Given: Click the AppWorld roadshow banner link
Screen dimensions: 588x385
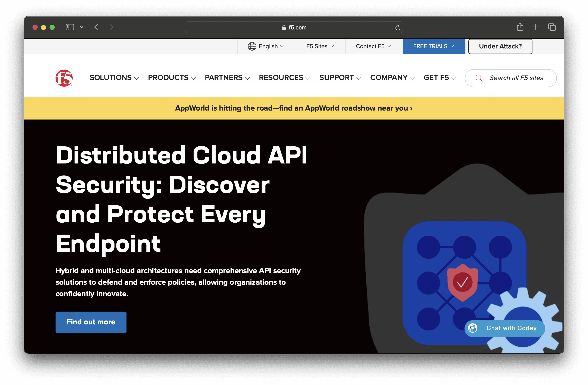Looking at the screenshot, I should [x=294, y=108].
